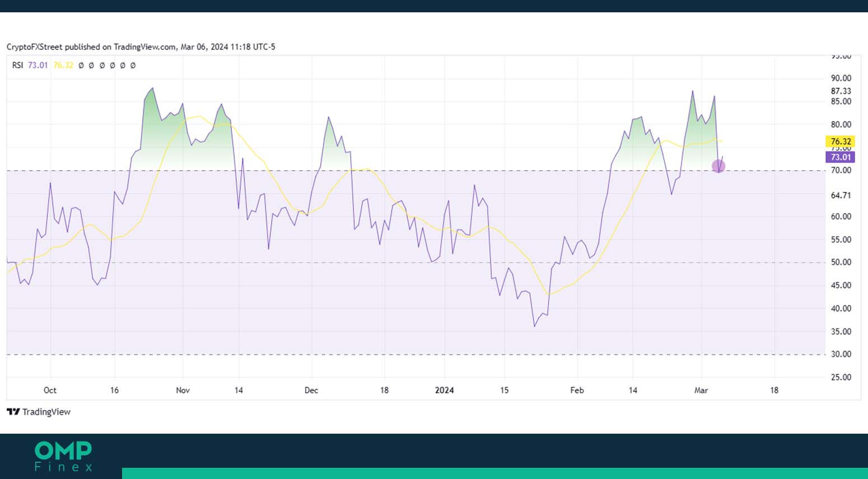The width and height of the screenshot is (868, 479).
Task: Click the 64.71 axis label
Action: click(841, 195)
